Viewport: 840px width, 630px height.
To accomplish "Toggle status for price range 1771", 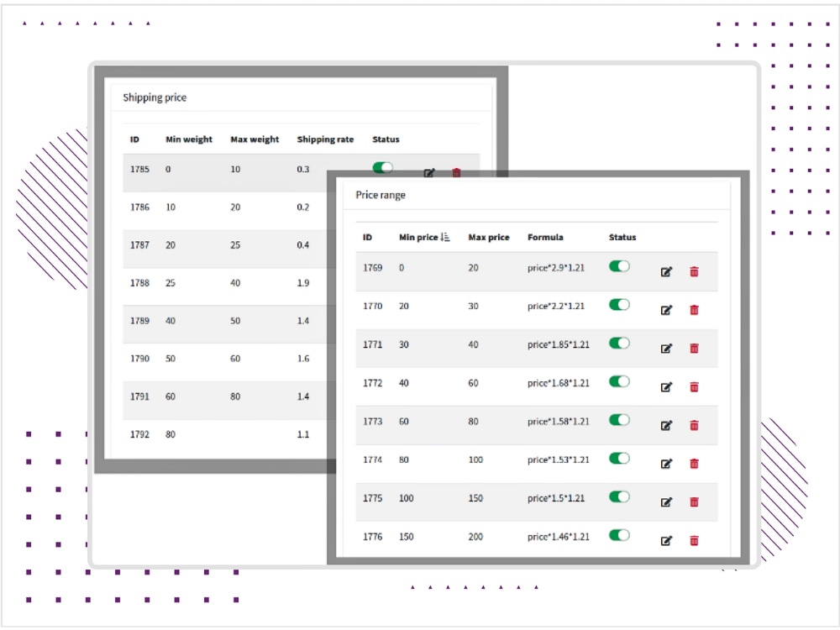I will pyautogui.click(x=619, y=344).
